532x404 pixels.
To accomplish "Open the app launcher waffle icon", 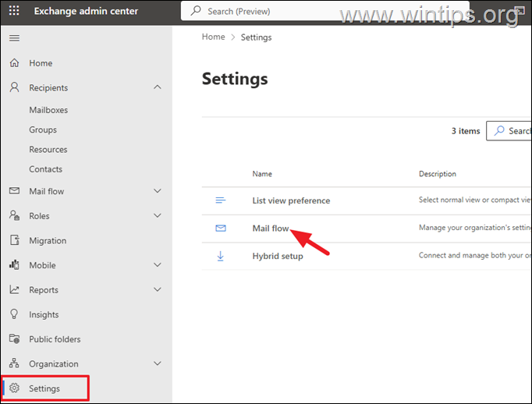I will 14,10.
